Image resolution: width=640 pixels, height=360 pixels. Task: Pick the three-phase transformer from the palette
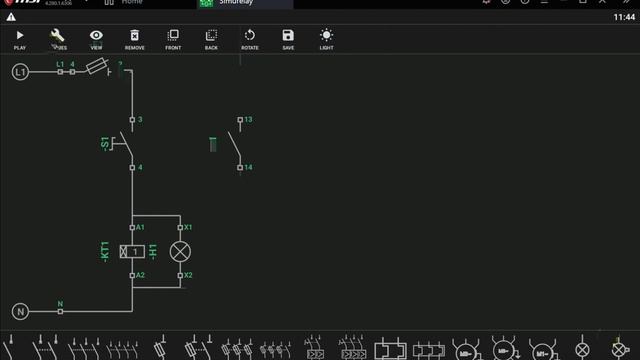point(429,350)
